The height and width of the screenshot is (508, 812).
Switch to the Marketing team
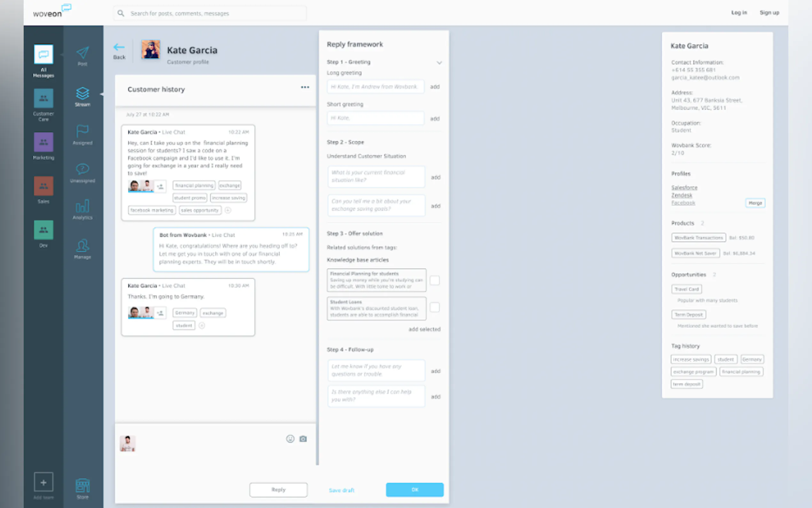click(43, 142)
